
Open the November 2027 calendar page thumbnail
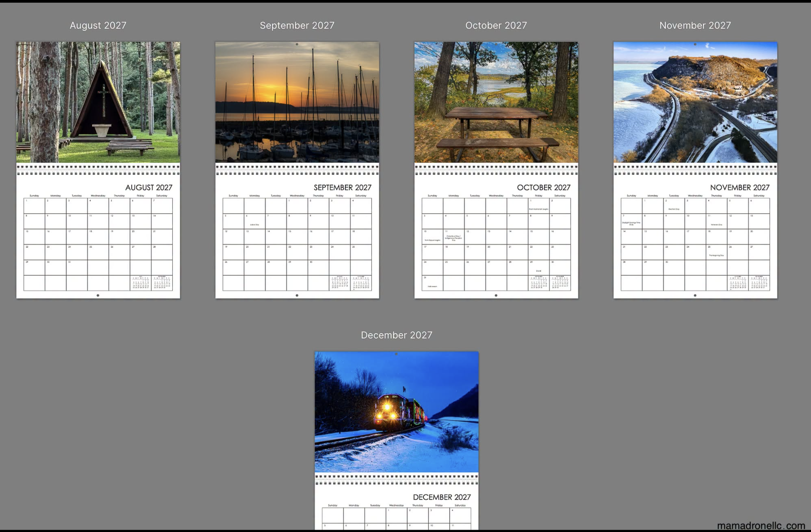695,170
